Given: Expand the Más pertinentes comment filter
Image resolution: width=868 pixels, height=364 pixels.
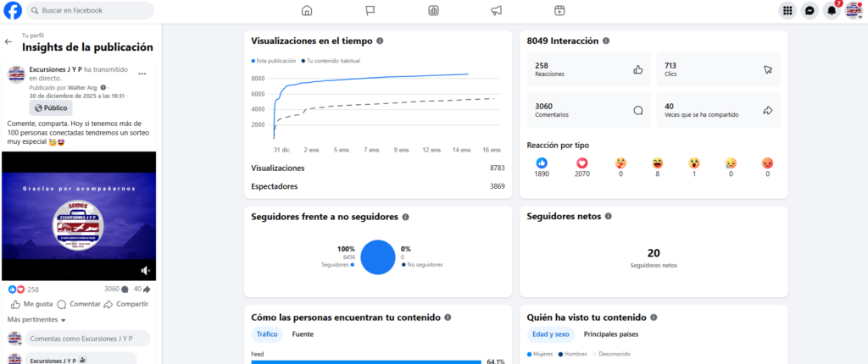Looking at the screenshot, I should (36, 320).
